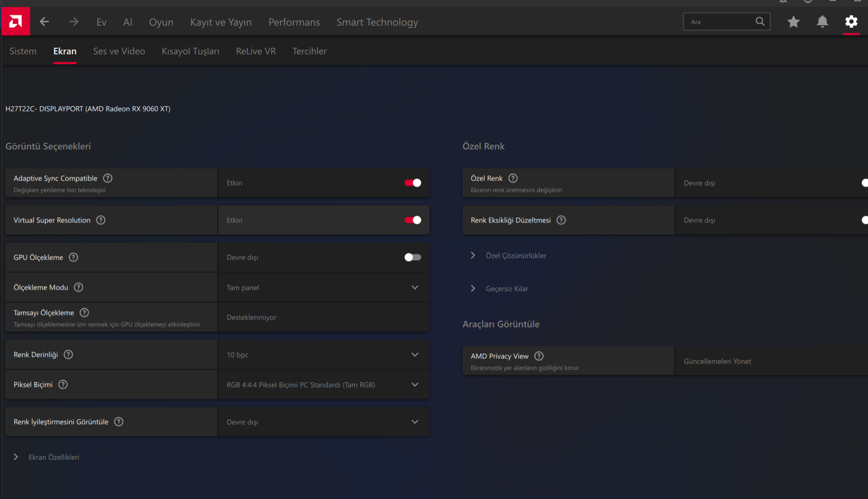
Task: Show help for AMD Privacy View
Action: click(539, 356)
